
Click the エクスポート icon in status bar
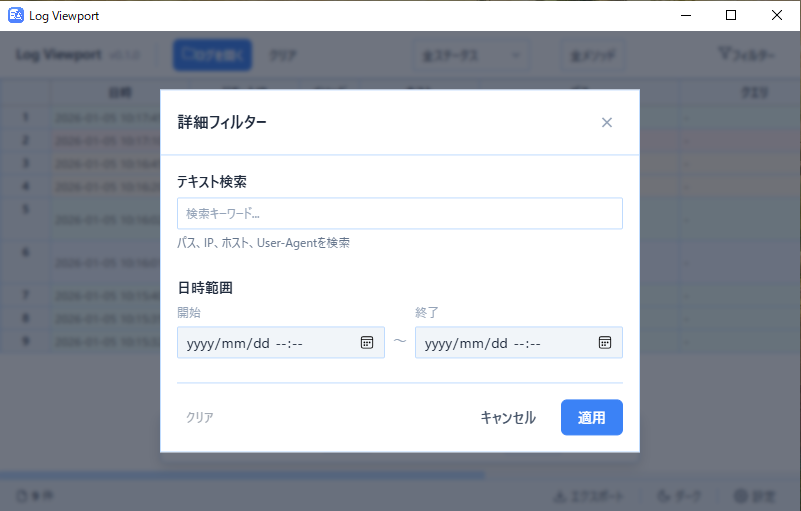pyautogui.click(x=559, y=496)
